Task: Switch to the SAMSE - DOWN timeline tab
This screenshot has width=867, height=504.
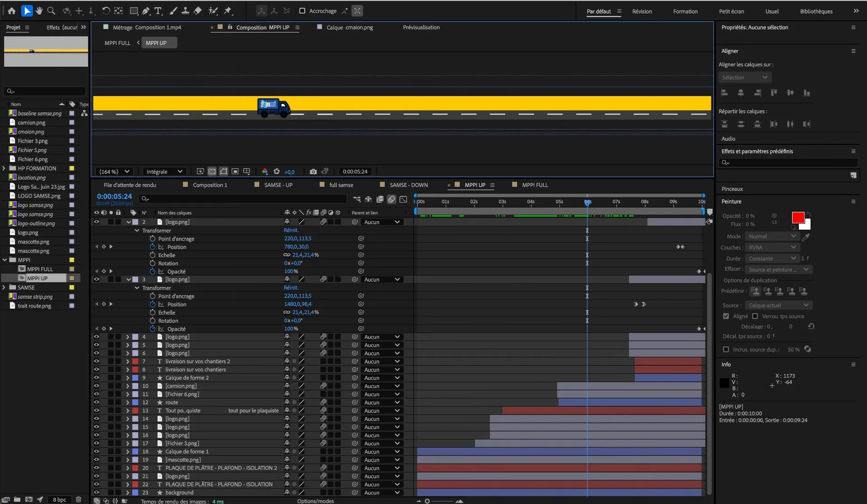Action: 408,185
